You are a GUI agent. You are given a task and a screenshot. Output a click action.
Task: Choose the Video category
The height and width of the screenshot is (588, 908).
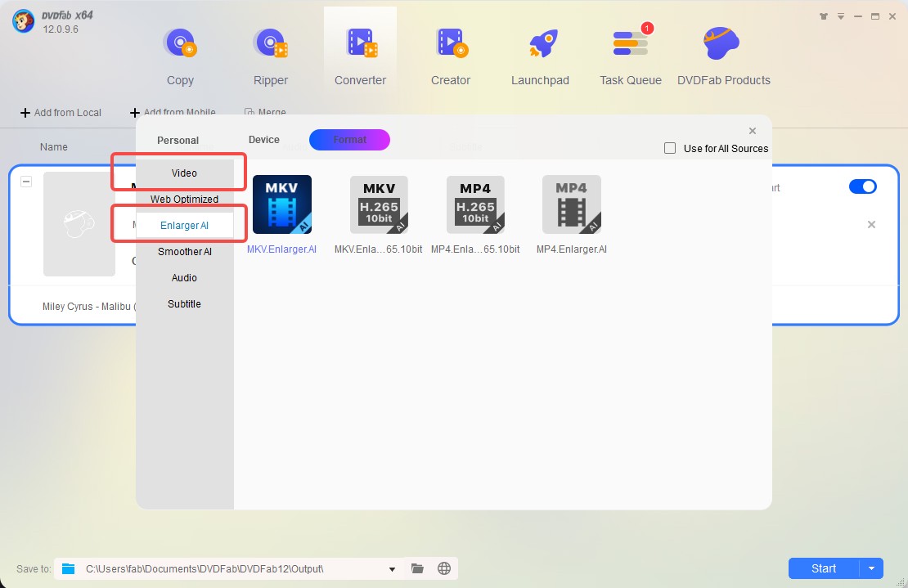[x=184, y=173]
